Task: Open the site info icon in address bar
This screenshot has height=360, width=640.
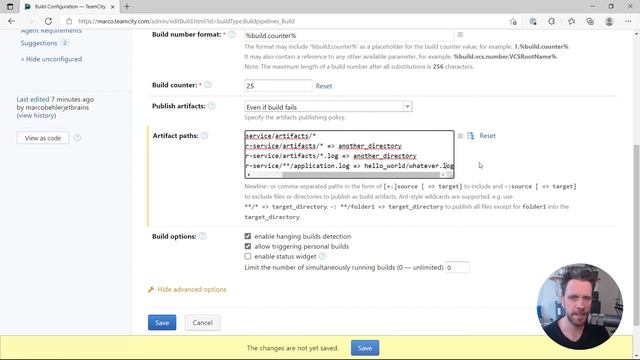Action: [x=69, y=21]
